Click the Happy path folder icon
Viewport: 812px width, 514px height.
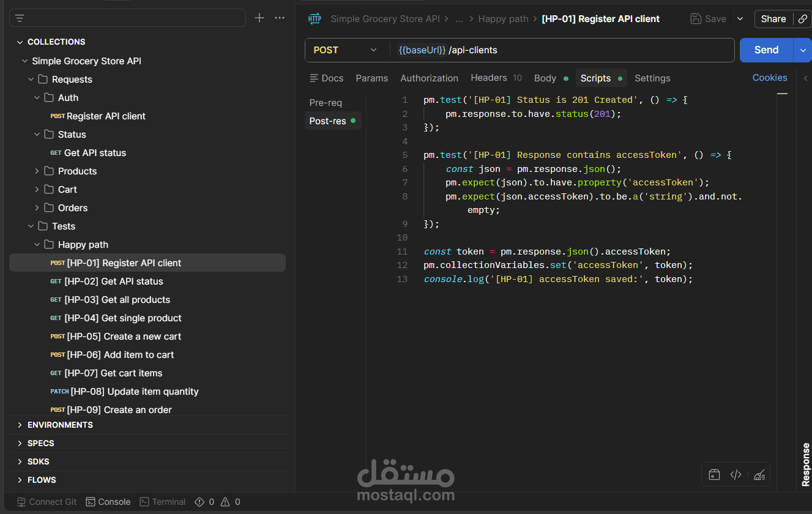pyautogui.click(x=49, y=245)
